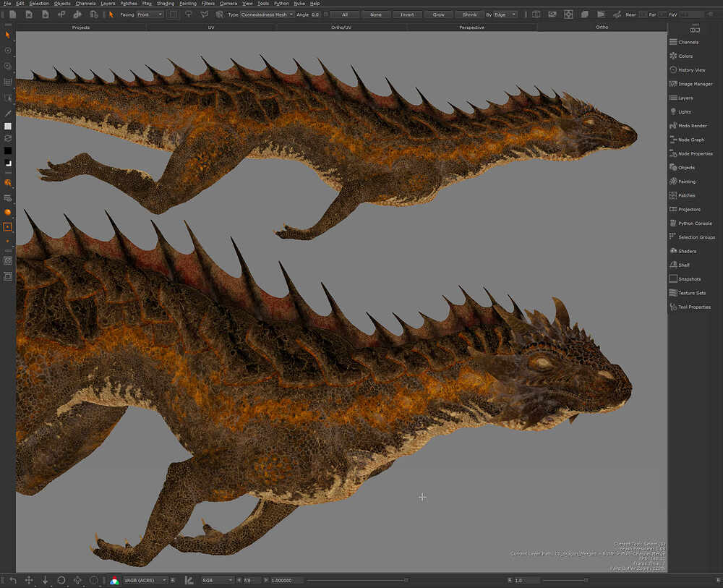The image size is (723, 588).
Task: Show the Patches palette
Action: pyautogui.click(x=682, y=195)
